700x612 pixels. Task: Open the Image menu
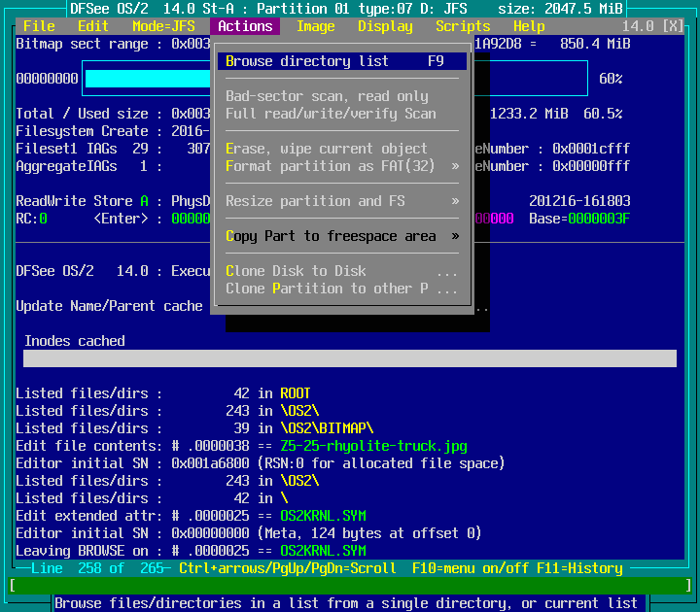[x=315, y=26]
